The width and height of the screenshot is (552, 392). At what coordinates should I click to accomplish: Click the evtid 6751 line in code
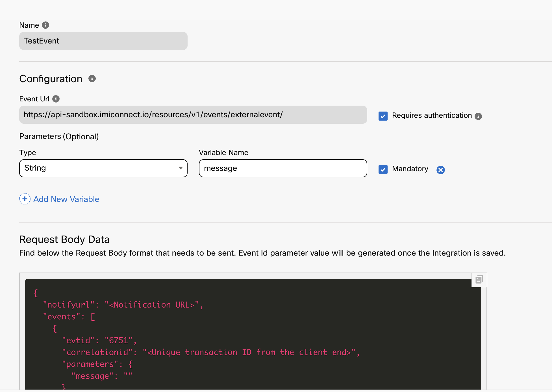pos(99,341)
